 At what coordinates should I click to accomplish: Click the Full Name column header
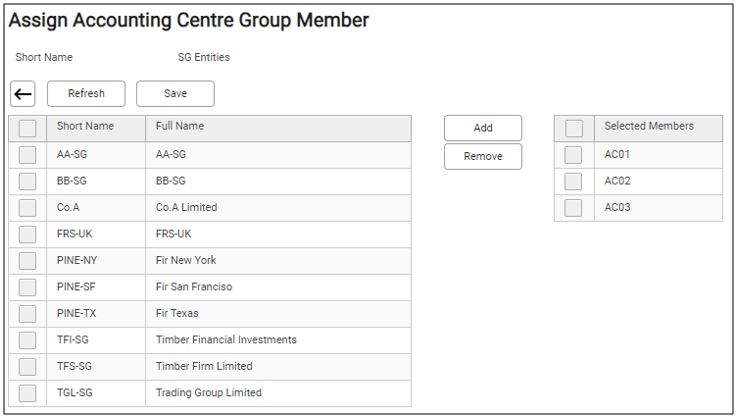click(180, 127)
